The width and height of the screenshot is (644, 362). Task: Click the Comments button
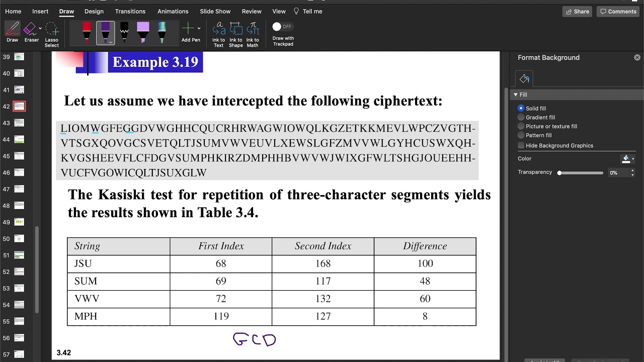pyautogui.click(x=618, y=12)
